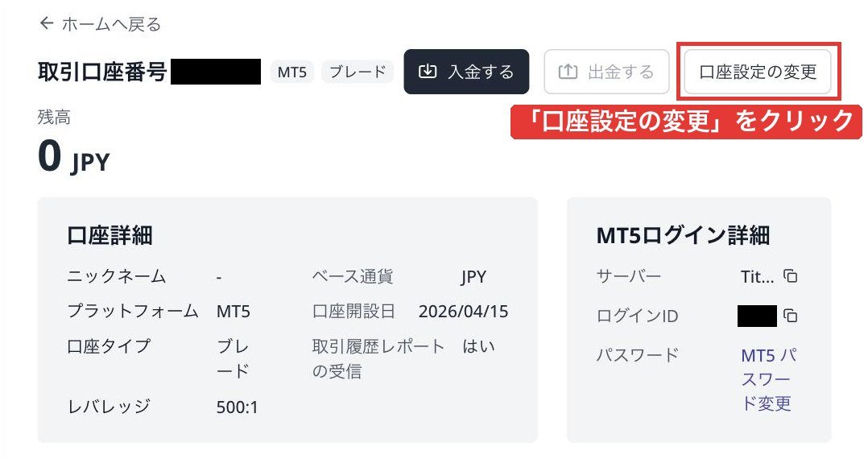Click the MT5ログイン詳細 section heading
This screenshot has width=868, height=459.
click(683, 235)
